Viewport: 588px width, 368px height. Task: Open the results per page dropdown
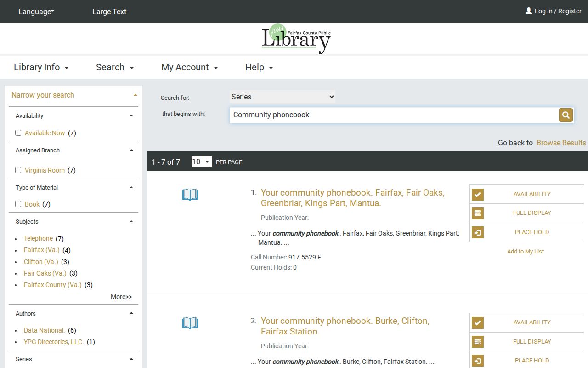point(201,161)
